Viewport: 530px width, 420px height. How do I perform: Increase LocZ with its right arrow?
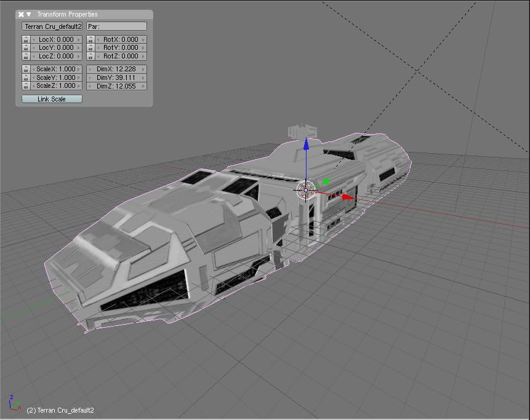[79, 56]
